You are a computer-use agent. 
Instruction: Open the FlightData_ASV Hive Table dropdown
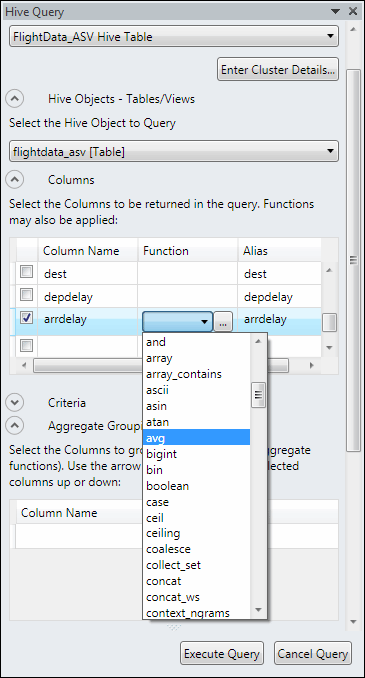coord(174,37)
